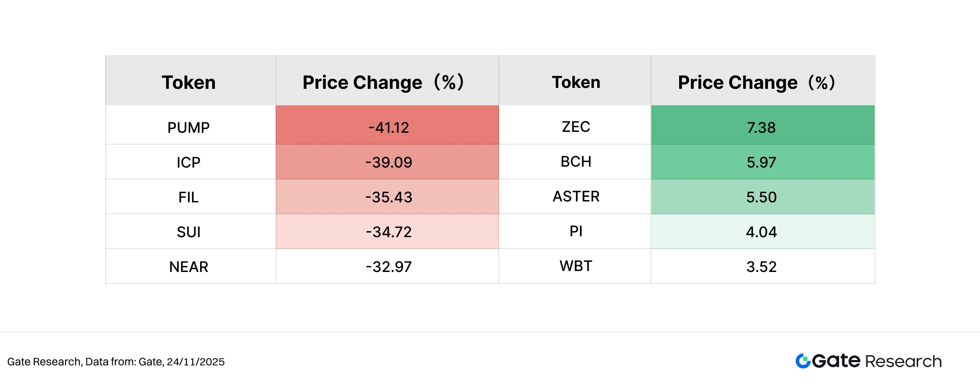
Task: Click the data source footer caption
Action: 116,362
